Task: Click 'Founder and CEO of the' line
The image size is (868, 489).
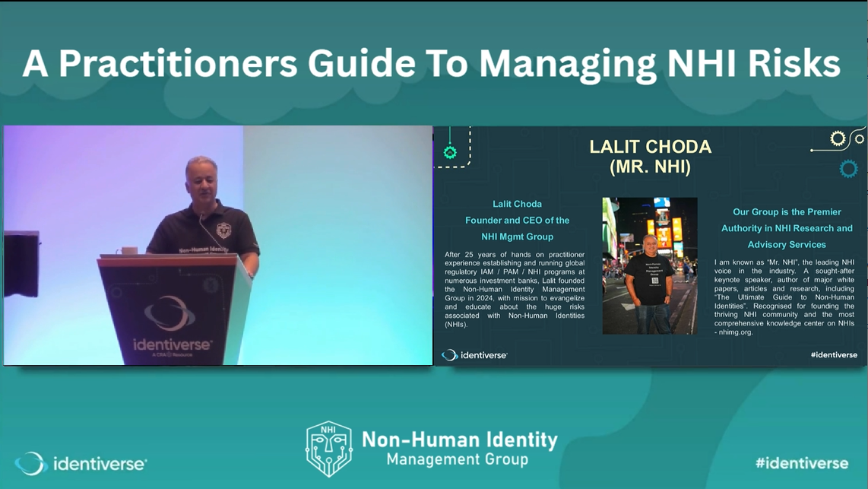Action: pos(517,221)
